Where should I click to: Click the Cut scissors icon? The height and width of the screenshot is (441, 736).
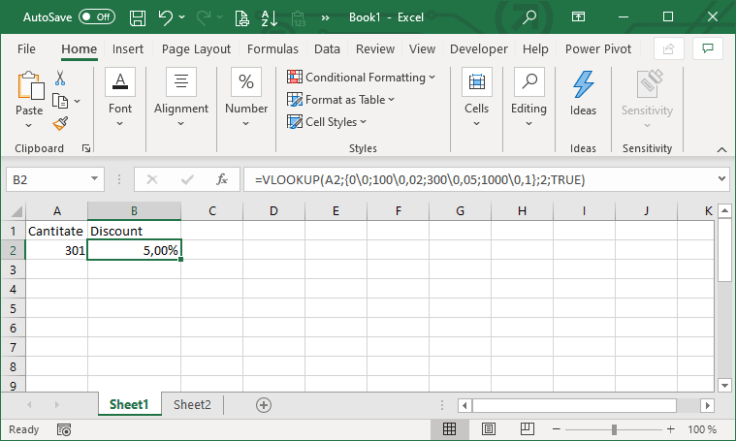coord(60,78)
